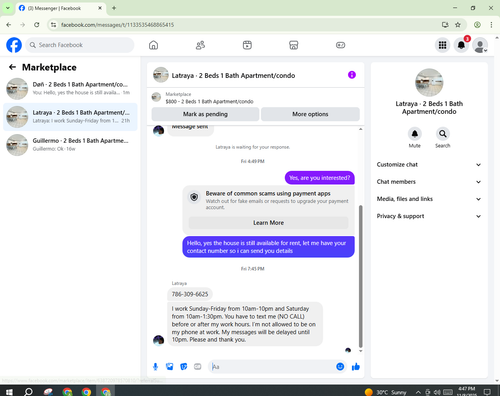
Task: Open Chrome profile icon
Action: click(477, 25)
